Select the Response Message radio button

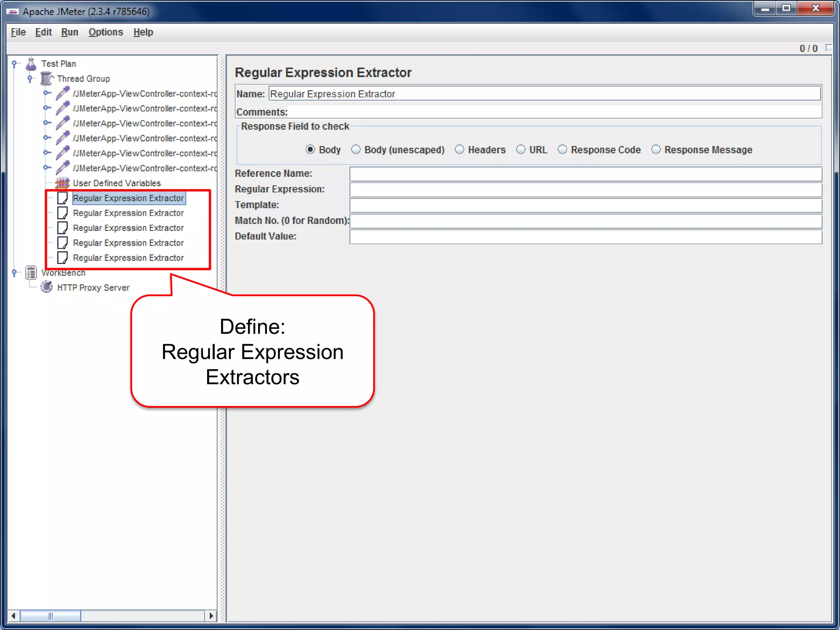(656, 150)
